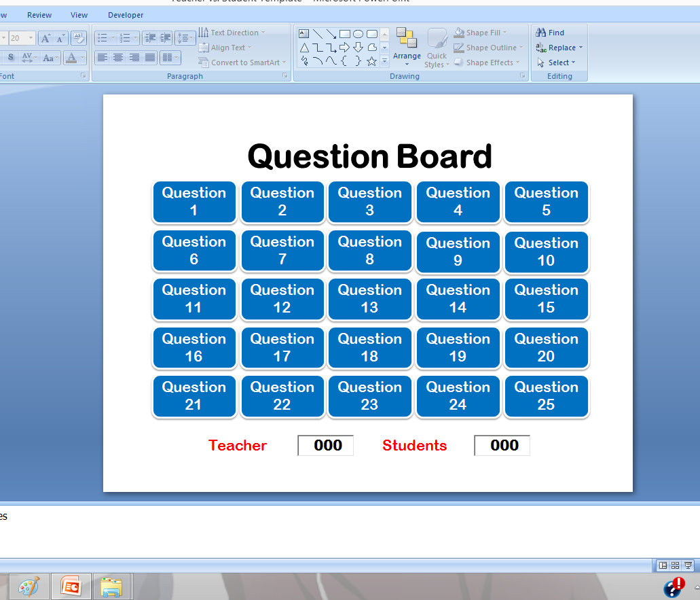Click the Question 13 slide button
Viewport: 700px width, 600px height.
(x=369, y=299)
